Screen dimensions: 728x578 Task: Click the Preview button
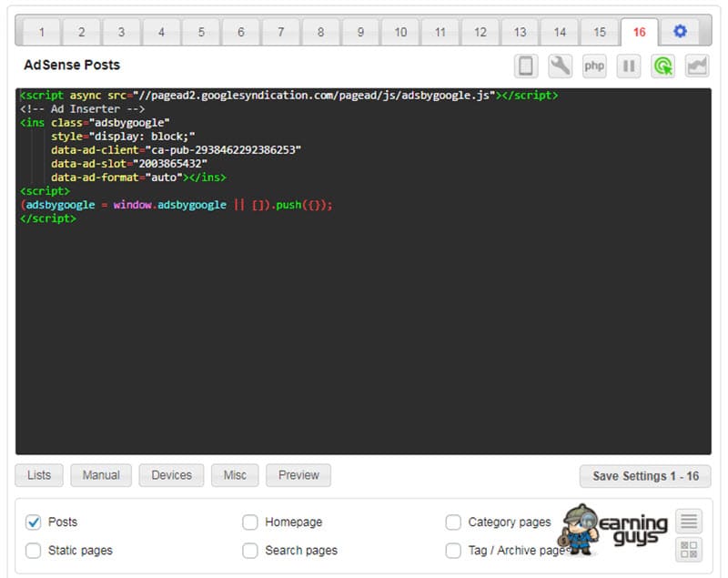[298, 475]
